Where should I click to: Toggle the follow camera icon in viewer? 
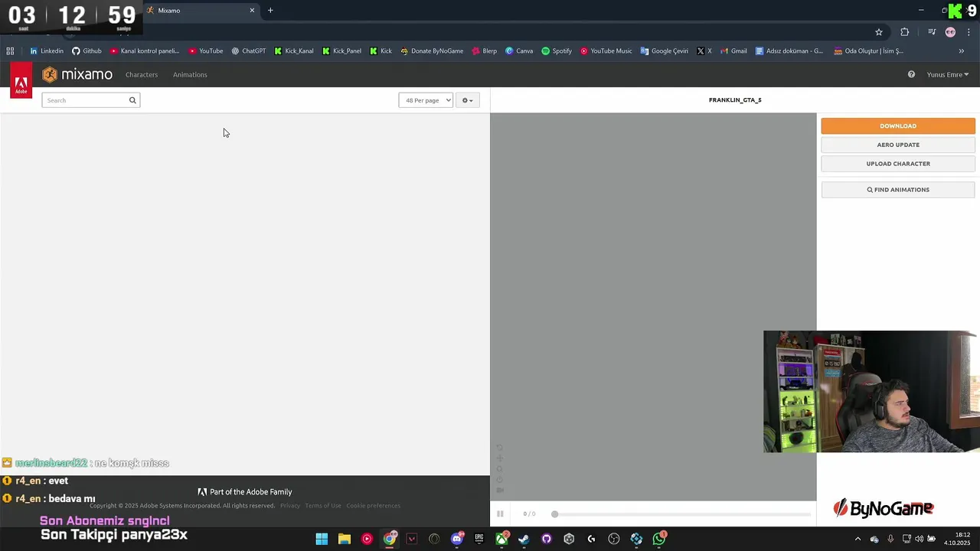click(x=500, y=491)
